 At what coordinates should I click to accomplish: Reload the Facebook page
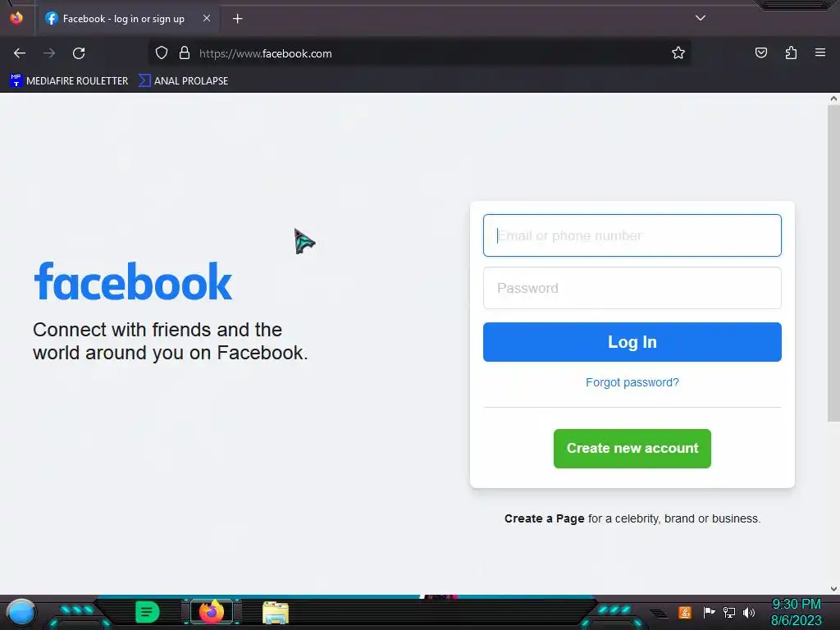pyautogui.click(x=79, y=53)
